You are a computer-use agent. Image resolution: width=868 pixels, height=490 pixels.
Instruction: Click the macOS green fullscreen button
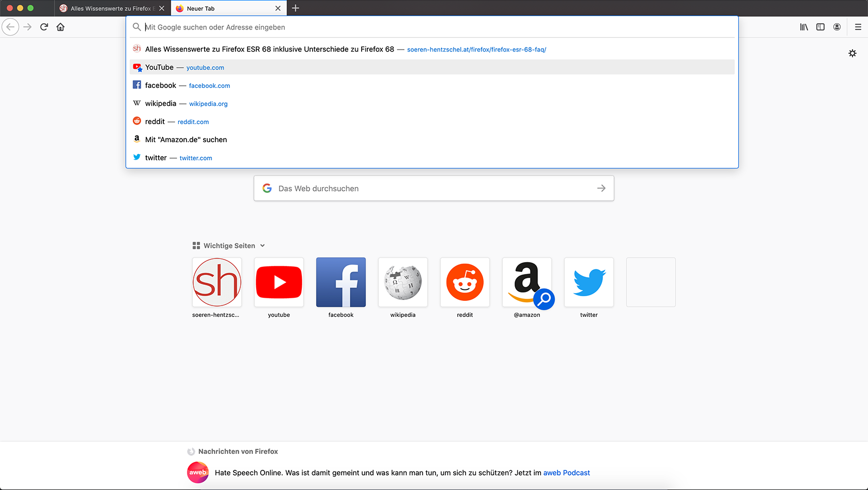pyautogui.click(x=30, y=8)
